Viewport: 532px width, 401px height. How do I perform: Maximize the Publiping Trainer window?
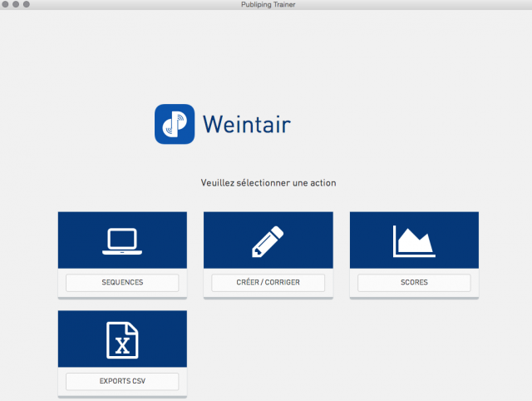(x=26, y=5)
